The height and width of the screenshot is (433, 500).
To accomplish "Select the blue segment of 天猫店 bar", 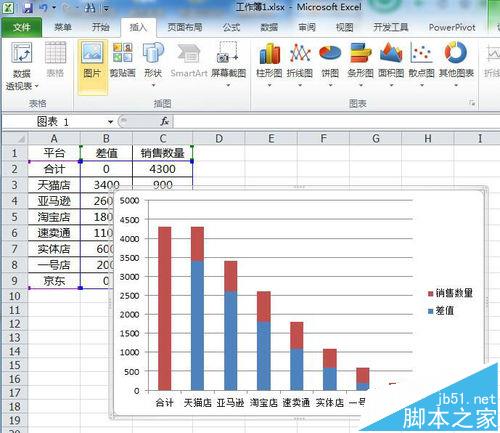I will tap(197, 325).
